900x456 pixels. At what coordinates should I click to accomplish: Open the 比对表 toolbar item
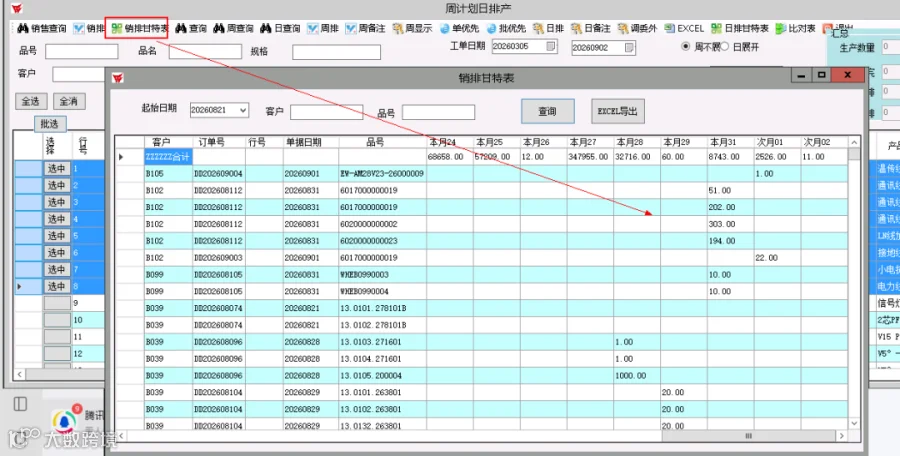click(796, 28)
